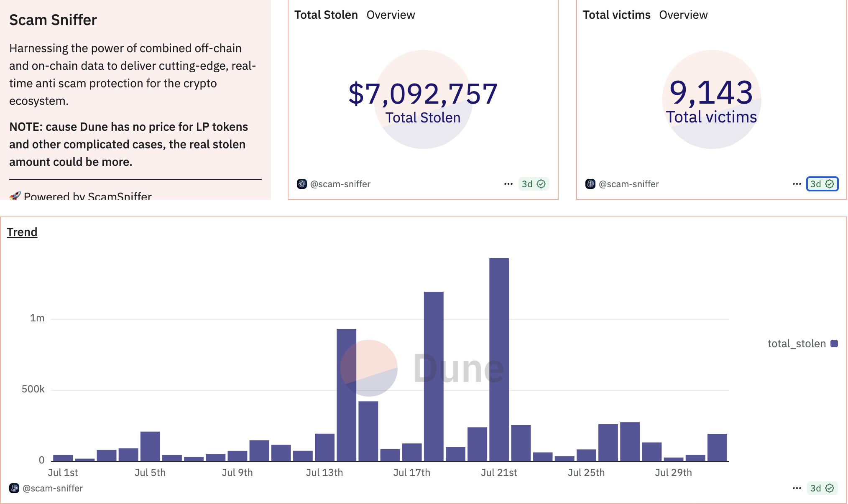Screen dimensions: 848x504
Task: Open three-dot menu in Total victims card
Action: click(x=797, y=184)
